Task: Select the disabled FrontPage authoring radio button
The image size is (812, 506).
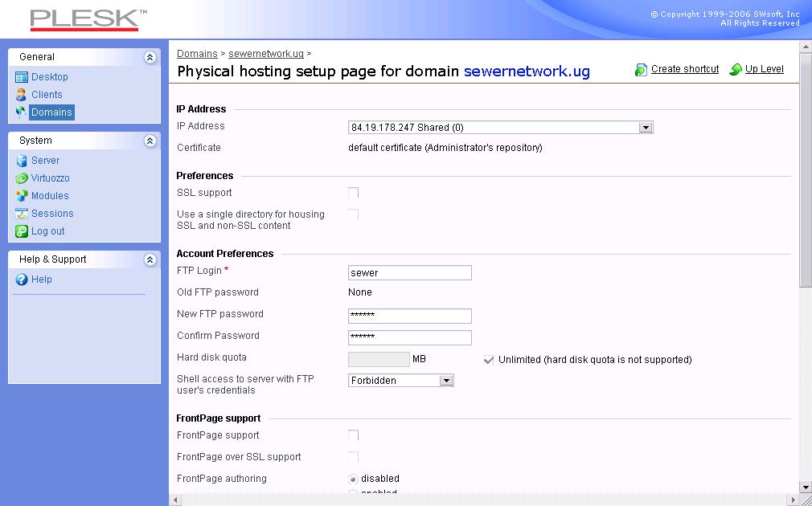Action: [x=353, y=479]
